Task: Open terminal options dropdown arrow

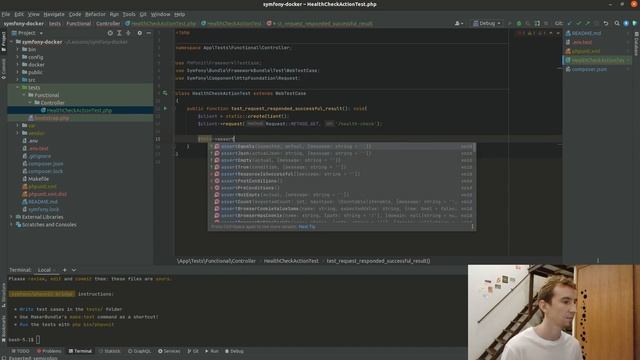Action: pos(74,270)
